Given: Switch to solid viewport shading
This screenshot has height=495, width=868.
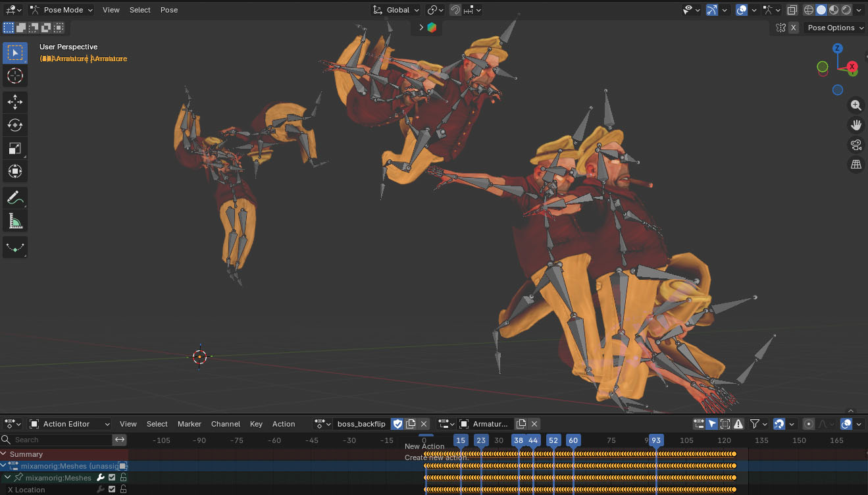Looking at the screenshot, I should pos(821,10).
